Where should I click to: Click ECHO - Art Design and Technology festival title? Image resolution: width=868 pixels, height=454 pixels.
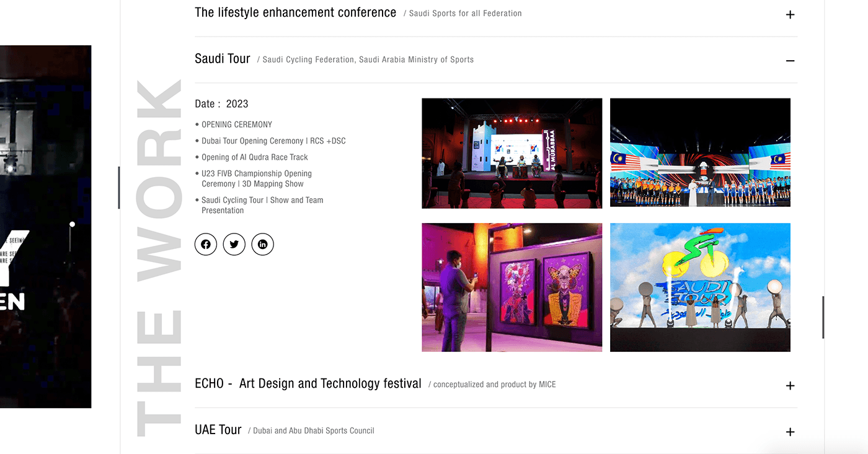click(308, 384)
